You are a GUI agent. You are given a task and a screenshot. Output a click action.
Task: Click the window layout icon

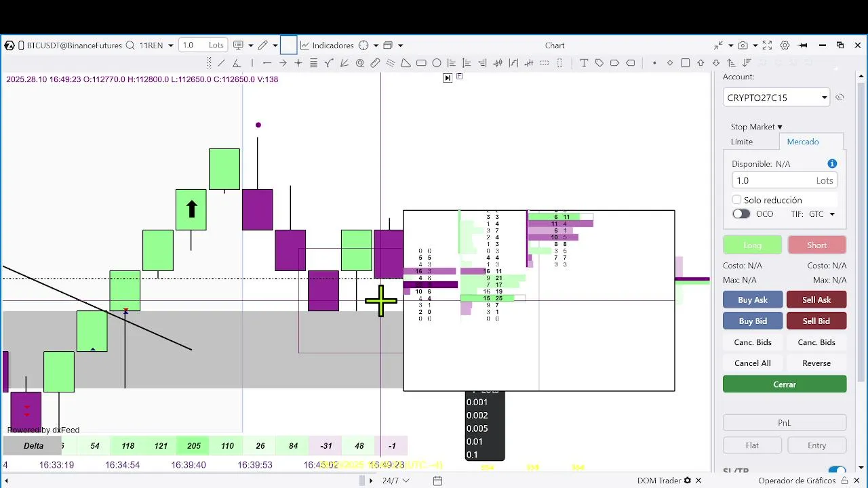pos(388,45)
